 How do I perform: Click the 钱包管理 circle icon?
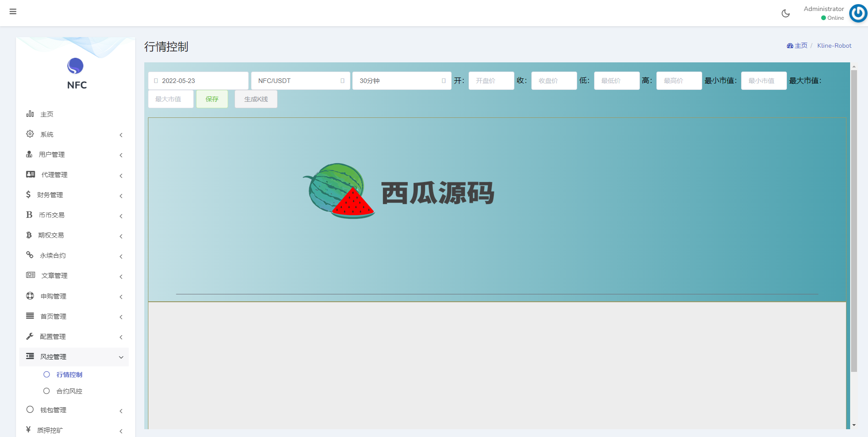pos(30,409)
